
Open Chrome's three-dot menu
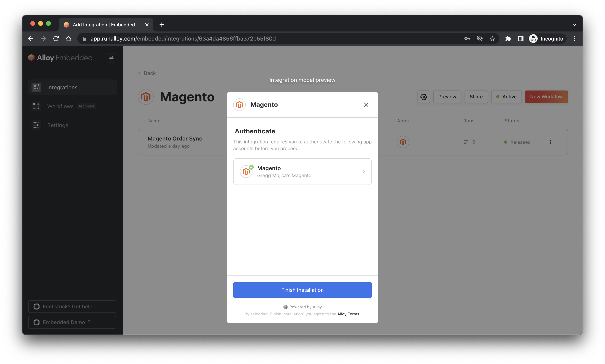(574, 39)
